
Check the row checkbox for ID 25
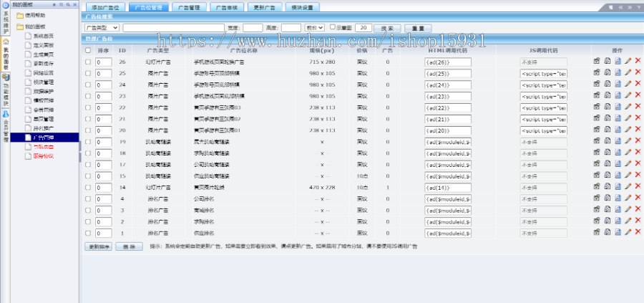[x=88, y=73]
